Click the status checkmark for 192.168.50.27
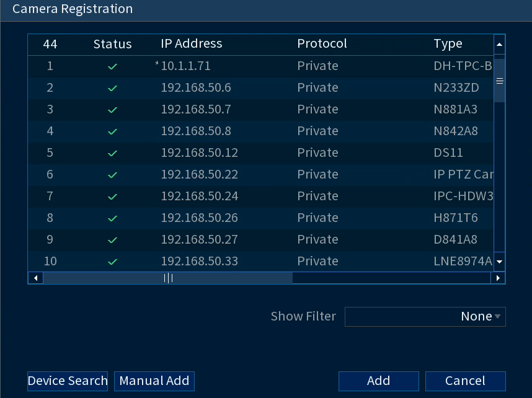The image size is (532, 398). [x=112, y=240]
